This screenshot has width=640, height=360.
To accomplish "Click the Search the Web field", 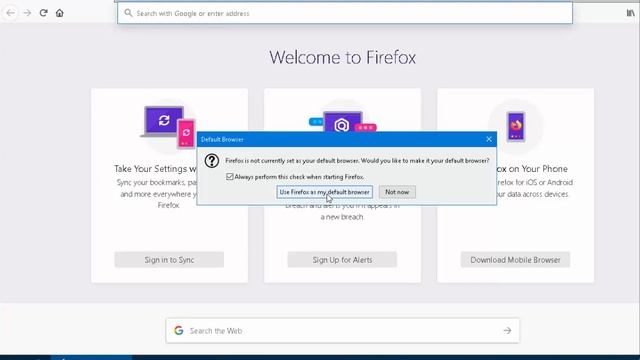I will (x=342, y=331).
